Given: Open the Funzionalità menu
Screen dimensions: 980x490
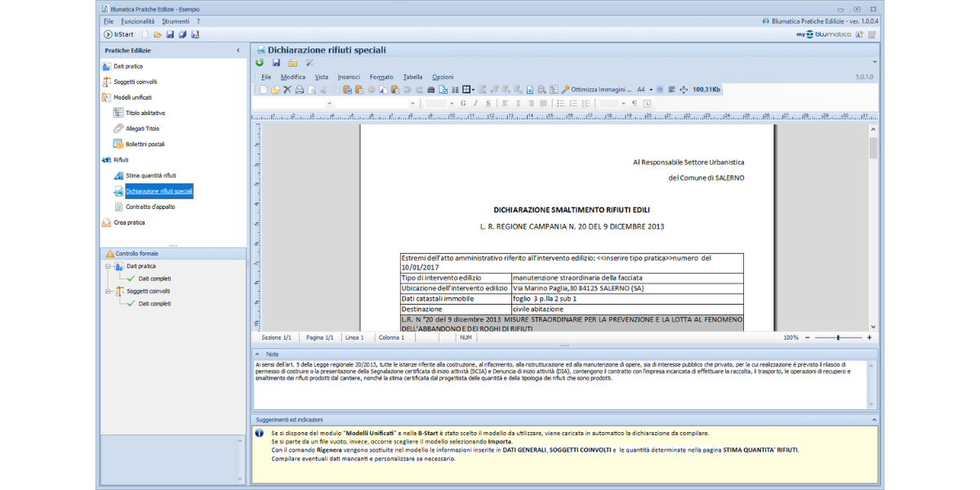Looking at the screenshot, I should [137, 21].
